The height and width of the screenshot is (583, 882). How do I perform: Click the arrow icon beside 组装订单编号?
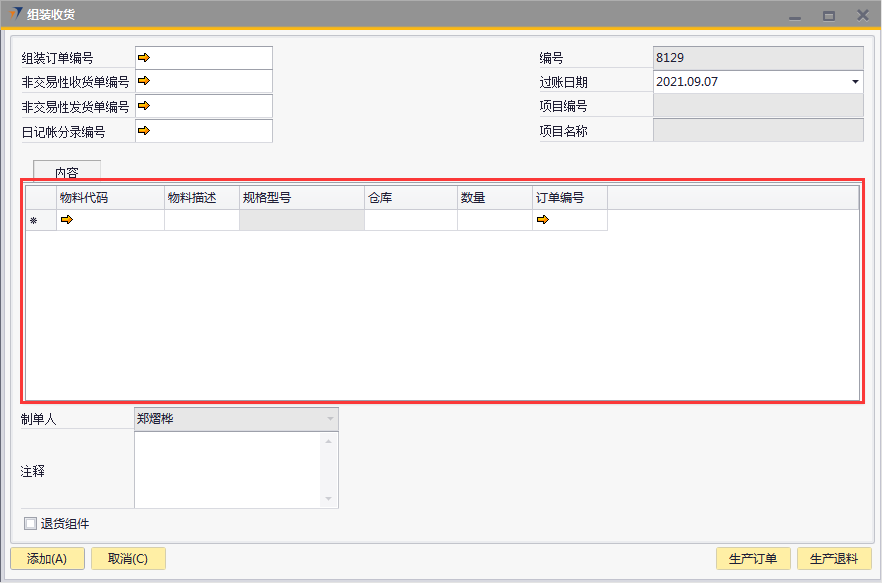[143, 58]
